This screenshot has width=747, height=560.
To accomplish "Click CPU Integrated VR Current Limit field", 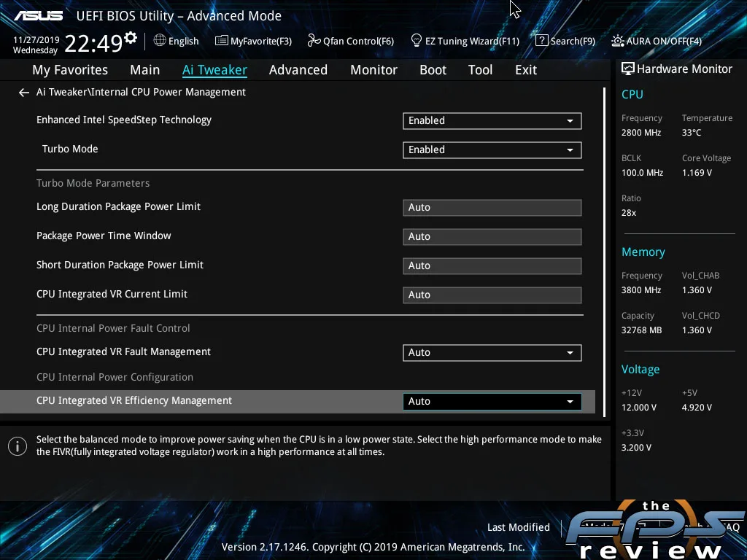I will click(492, 295).
